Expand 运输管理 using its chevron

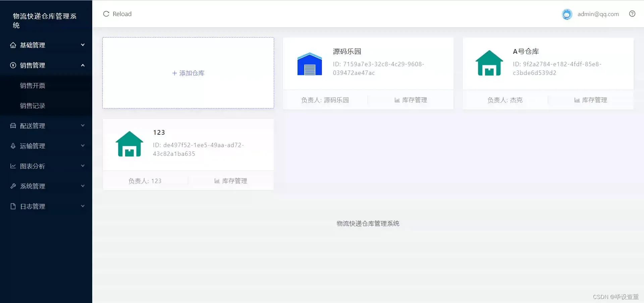pyautogui.click(x=83, y=146)
